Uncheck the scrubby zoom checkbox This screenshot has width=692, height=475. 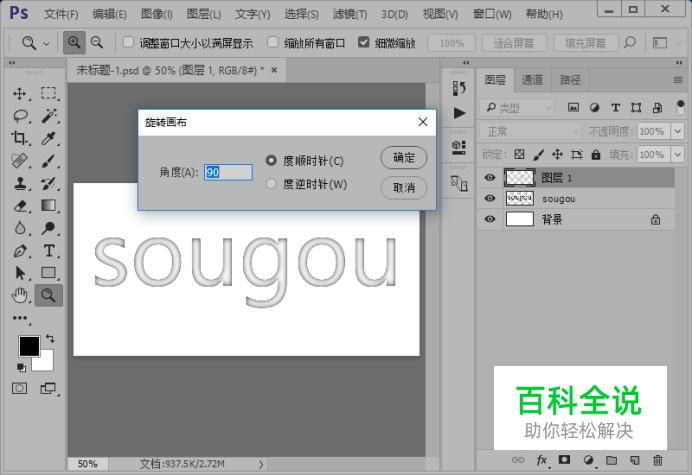tap(364, 42)
